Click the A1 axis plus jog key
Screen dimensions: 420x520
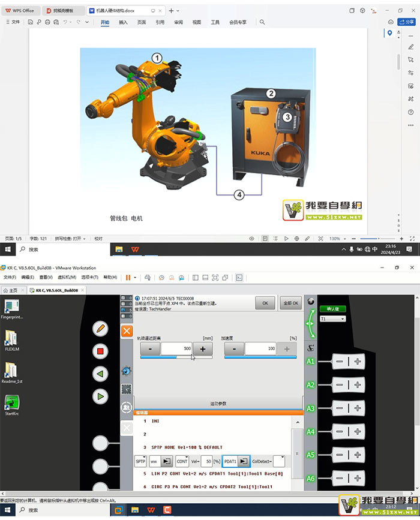tap(357, 361)
